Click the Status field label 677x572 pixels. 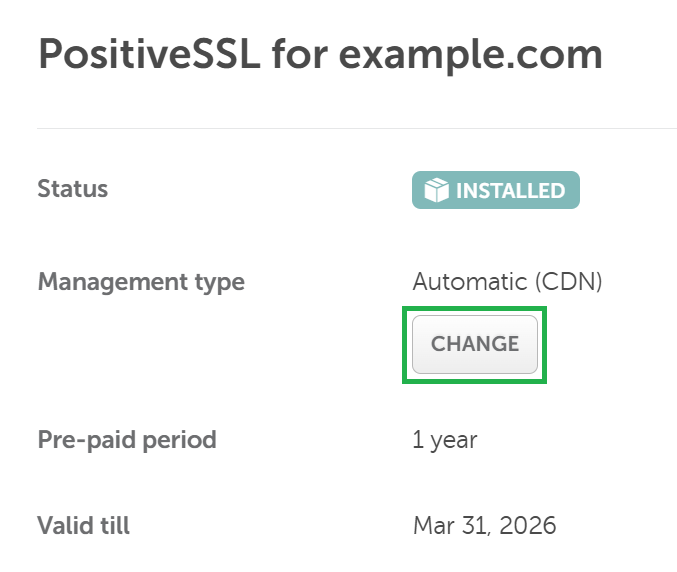click(73, 189)
